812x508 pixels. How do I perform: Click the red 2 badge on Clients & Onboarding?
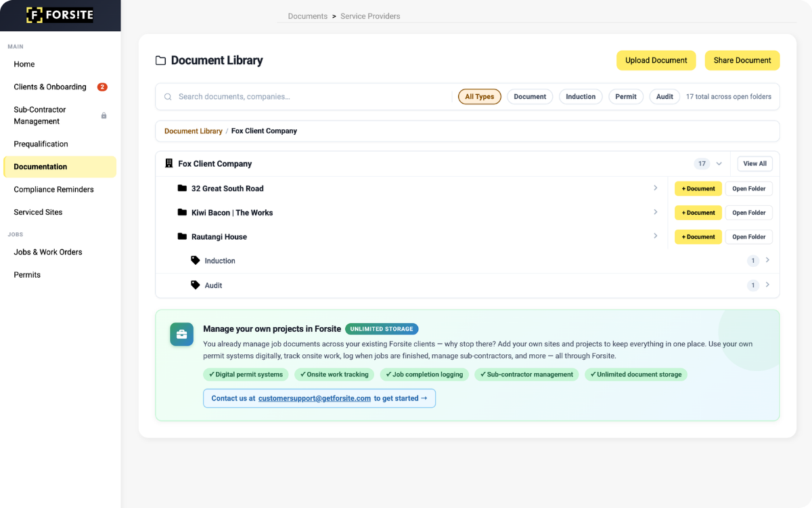(102, 87)
